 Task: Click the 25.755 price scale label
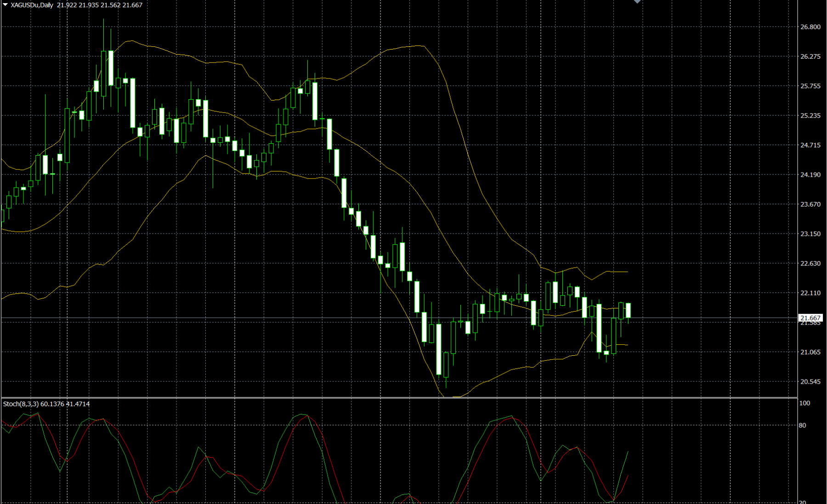810,86
